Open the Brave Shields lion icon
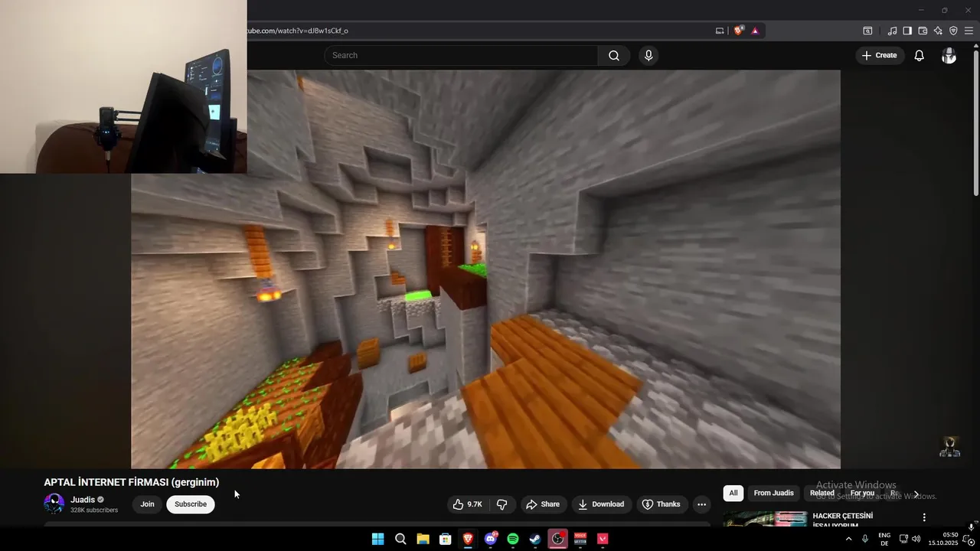 pos(738,31)
